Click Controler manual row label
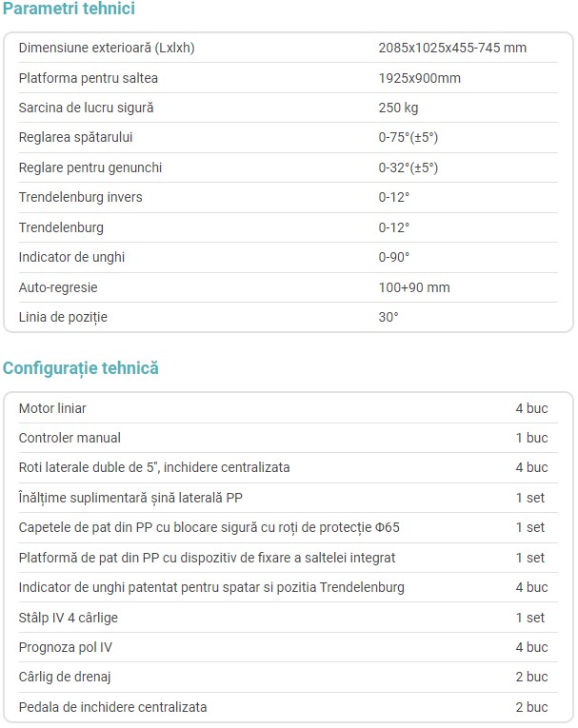 (70, 438)
